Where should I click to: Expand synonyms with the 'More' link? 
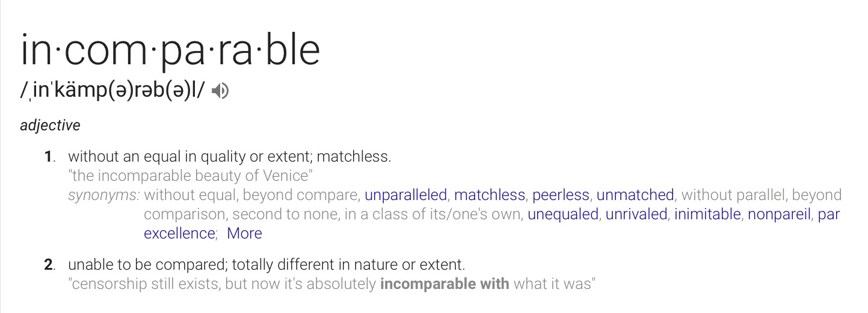244,234
